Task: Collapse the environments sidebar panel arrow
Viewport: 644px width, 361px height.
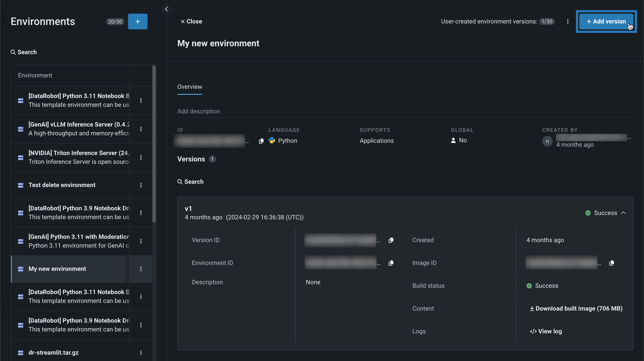Action: 167,9
